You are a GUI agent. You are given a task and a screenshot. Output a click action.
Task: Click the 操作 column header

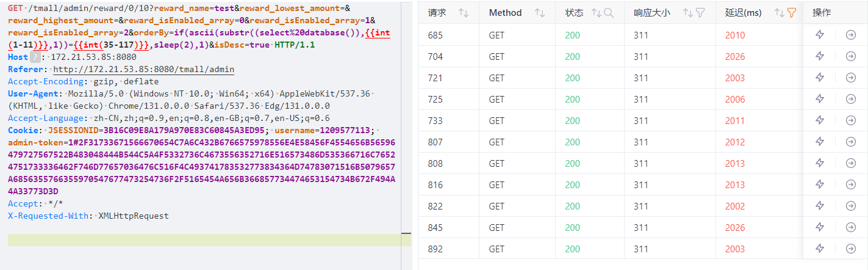coord(822,13)
